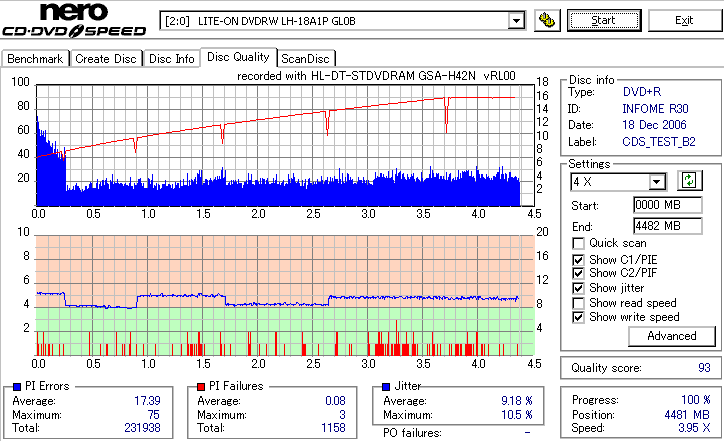Click the disc label CDS_TEST_B2

coord(659,142)
